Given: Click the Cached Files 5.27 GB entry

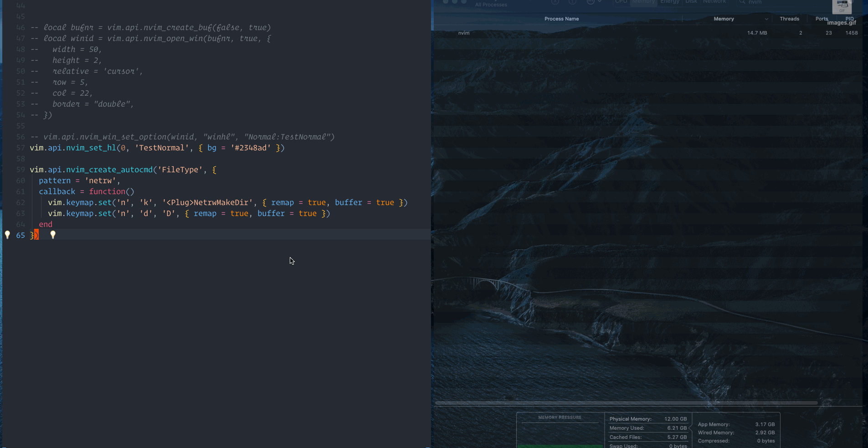Looking at the screenshot, I should [x=648, y=437].
